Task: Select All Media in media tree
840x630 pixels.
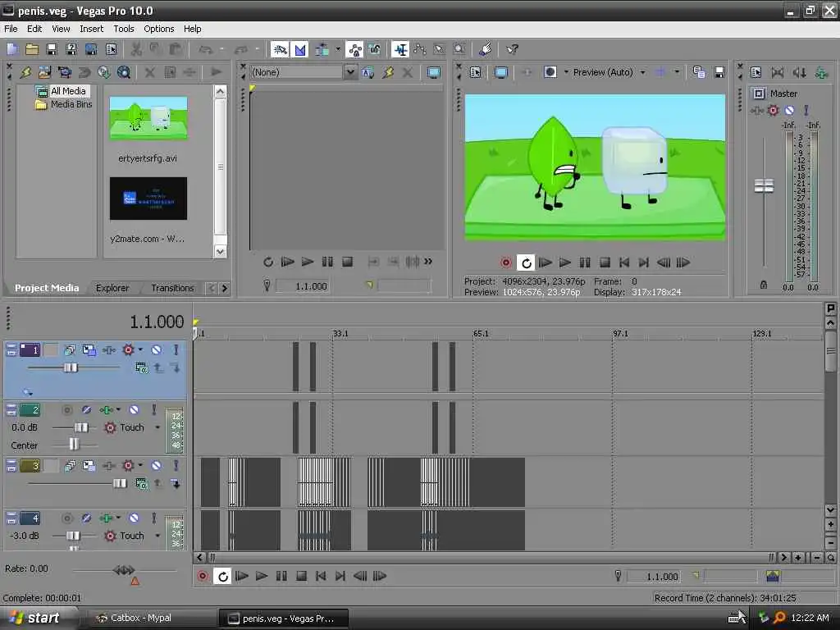Action: 68,91
